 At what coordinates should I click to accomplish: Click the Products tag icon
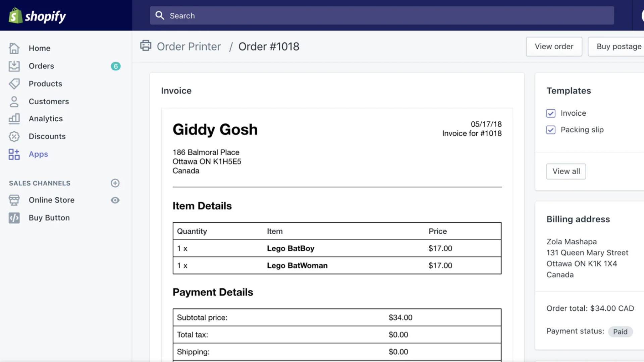pos(14,84)
